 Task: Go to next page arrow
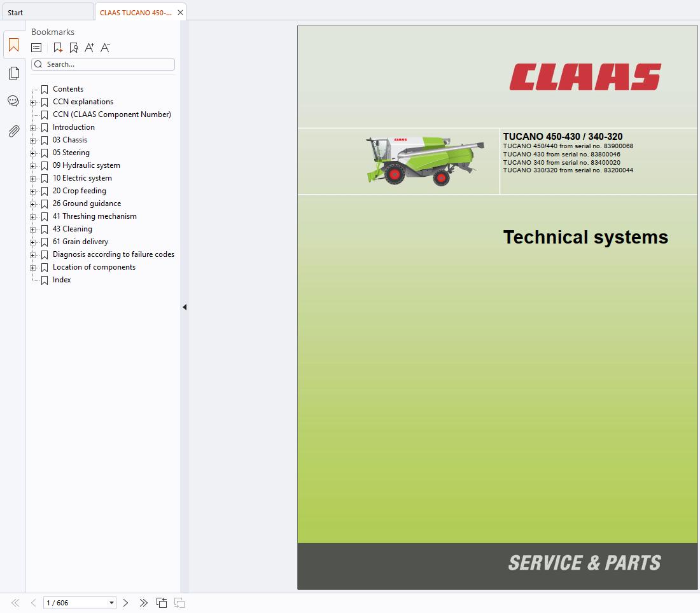(125, 603)
